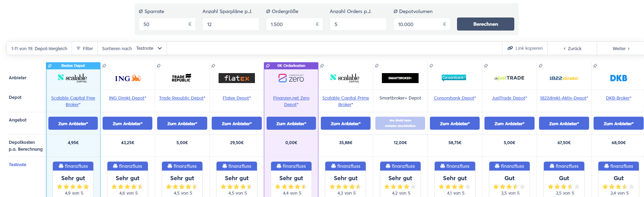644x197 pixels.
Task: Open 1822direkt-Aktiv-Depot link
Action: coord(564,98)
